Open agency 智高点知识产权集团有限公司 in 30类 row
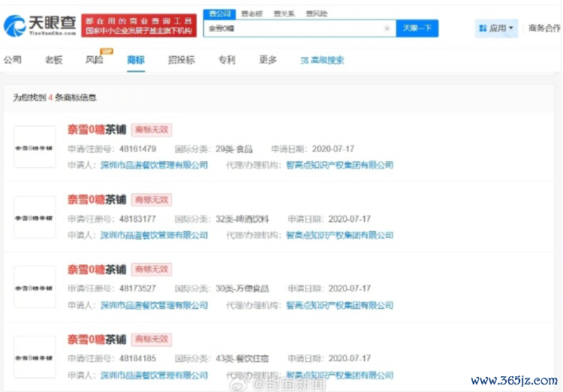This screenshot has height=392, width=563. click(339, 306)
